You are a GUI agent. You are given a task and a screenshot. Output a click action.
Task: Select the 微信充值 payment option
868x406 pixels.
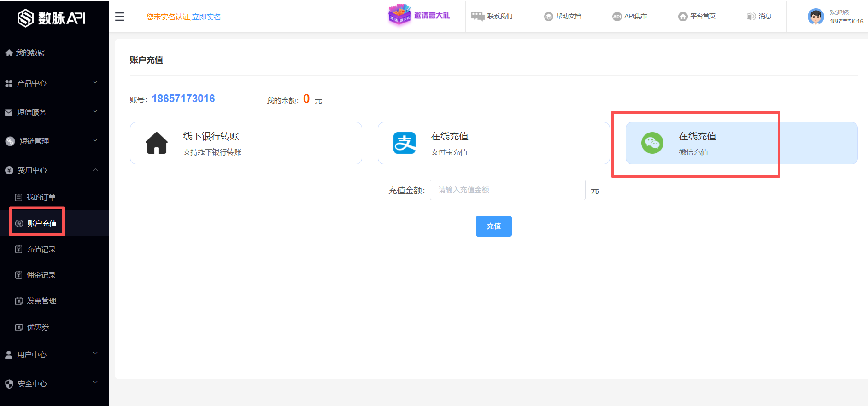pos(741,143)
